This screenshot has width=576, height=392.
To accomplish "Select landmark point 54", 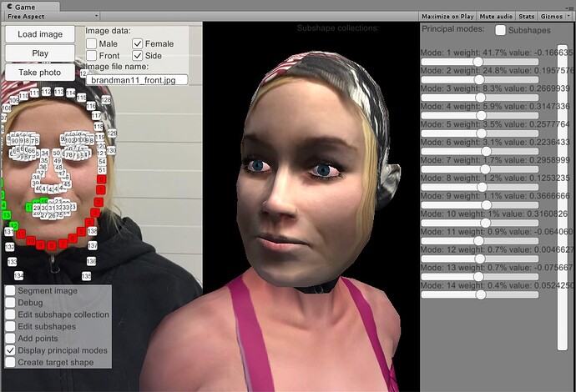I will click(102, 162).
